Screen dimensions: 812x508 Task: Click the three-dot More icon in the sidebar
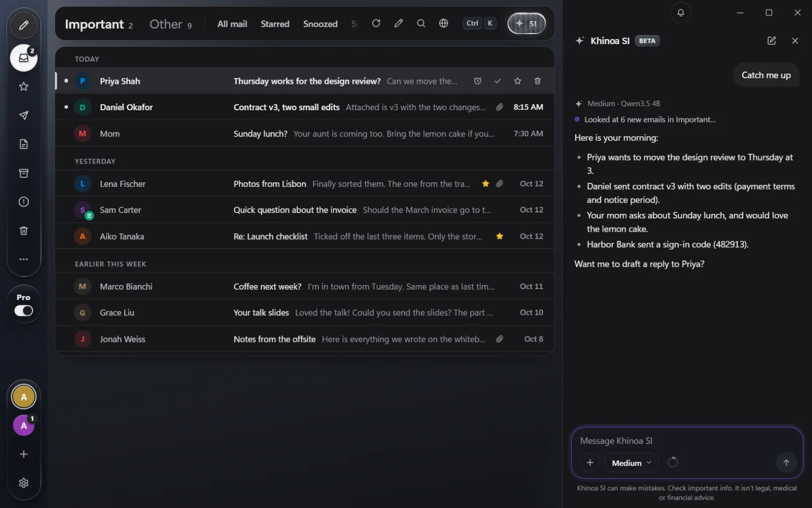[x=24, y=259]
